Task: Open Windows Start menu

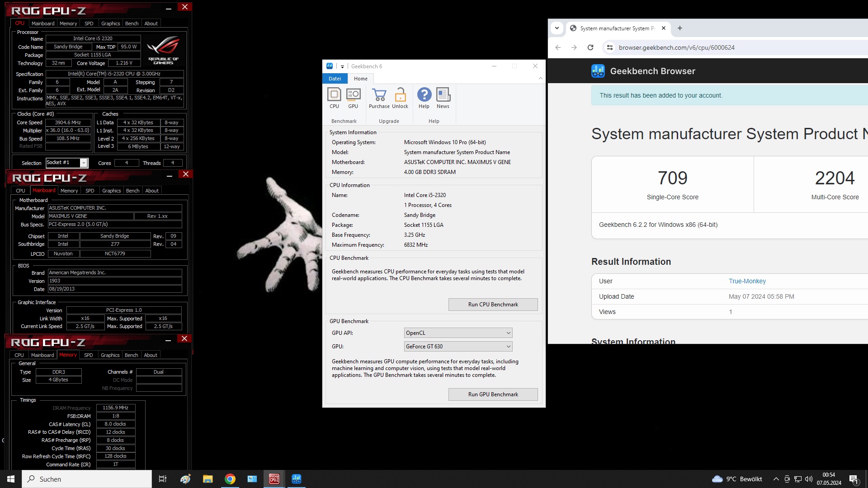Action: (x=11, y=479)
